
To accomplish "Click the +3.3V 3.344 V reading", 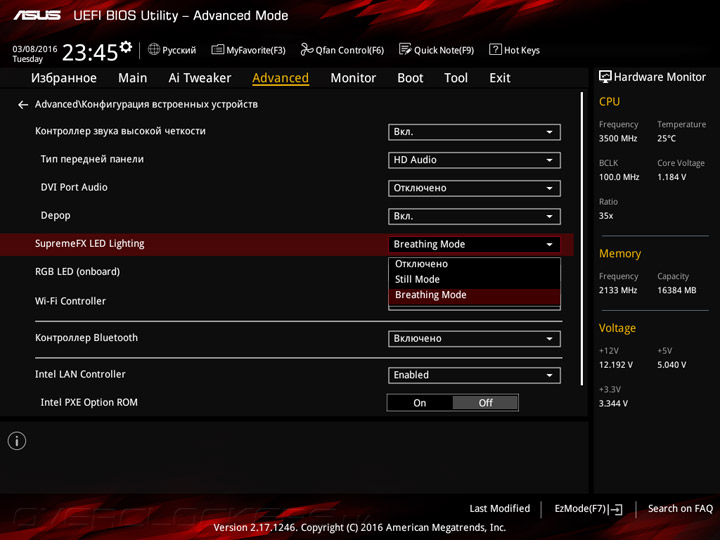I will click(x=613, y=404).
